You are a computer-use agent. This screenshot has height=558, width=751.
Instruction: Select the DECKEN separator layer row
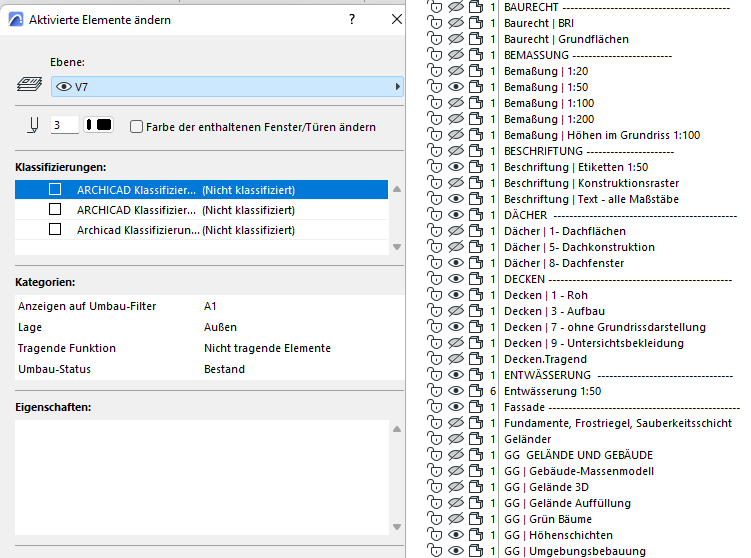coord(618,279)
